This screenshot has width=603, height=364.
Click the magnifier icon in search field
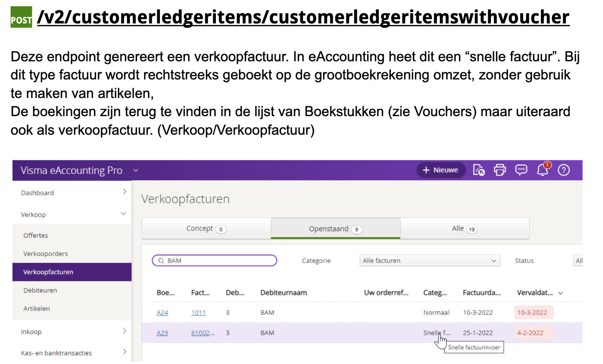coord(161,261)
